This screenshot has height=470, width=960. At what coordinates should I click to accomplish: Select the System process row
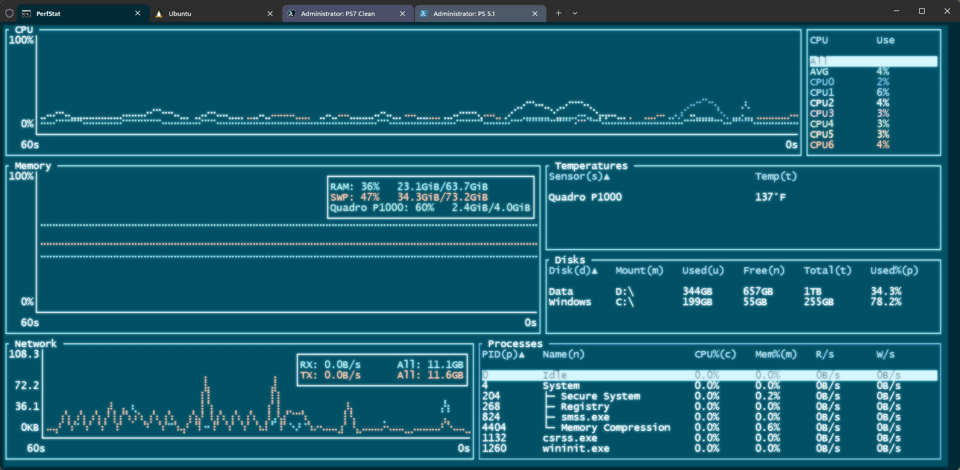560,385
